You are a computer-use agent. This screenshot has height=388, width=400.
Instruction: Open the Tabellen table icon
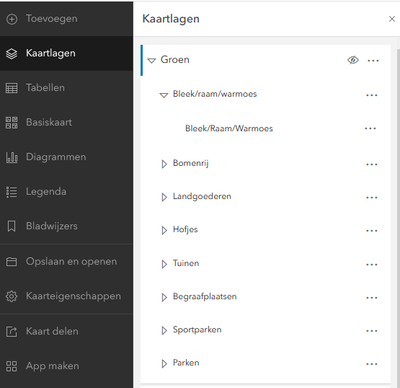(x=12, y=88)
